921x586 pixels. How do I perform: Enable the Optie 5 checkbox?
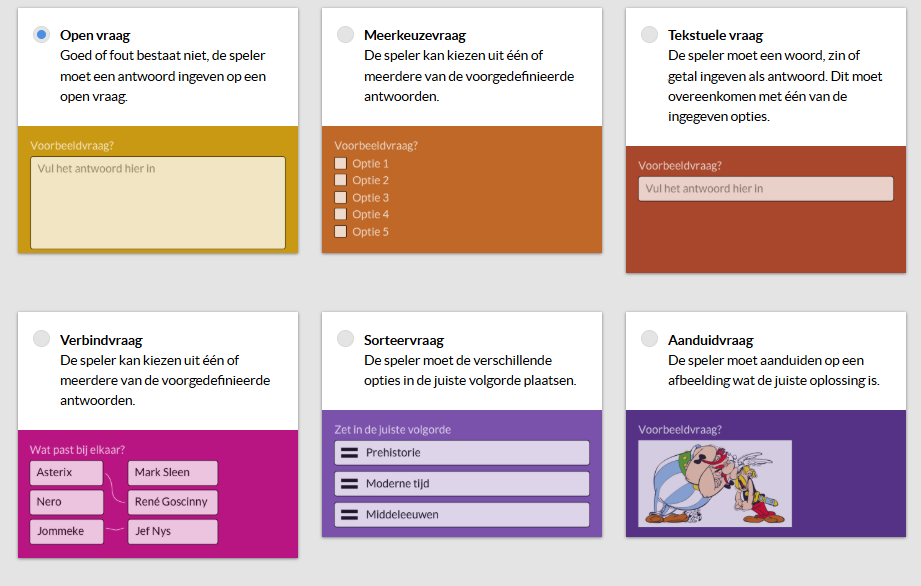click(341, 231)
